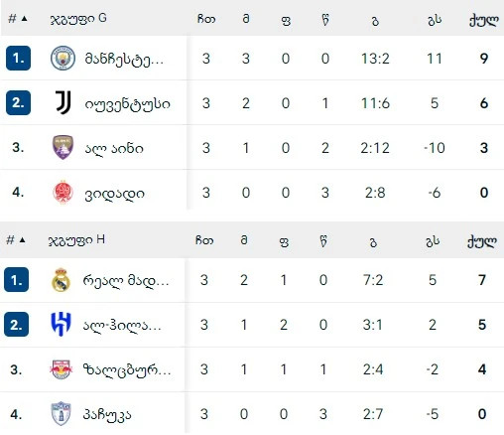This screenshot has width=504, height=435.
Task: Open იუვენტუსი team link
Action: click(x=127, y=103)
